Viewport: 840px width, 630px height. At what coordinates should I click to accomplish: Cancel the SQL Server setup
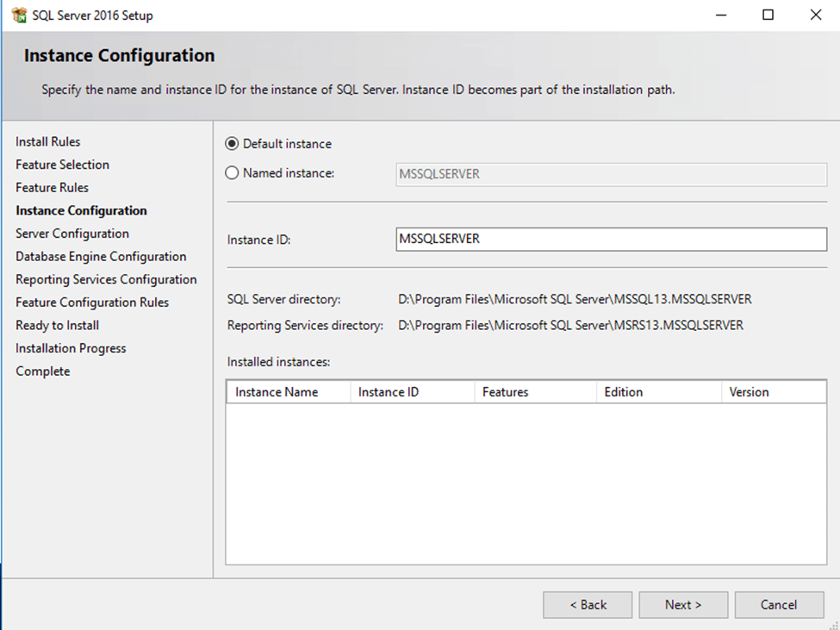779,605
